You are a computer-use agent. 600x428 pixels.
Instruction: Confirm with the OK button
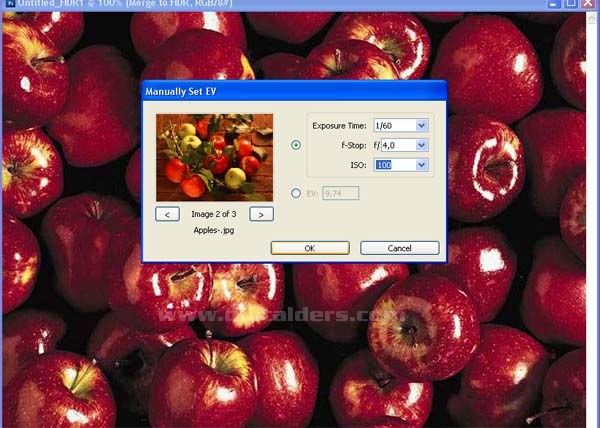pos(310,248)
